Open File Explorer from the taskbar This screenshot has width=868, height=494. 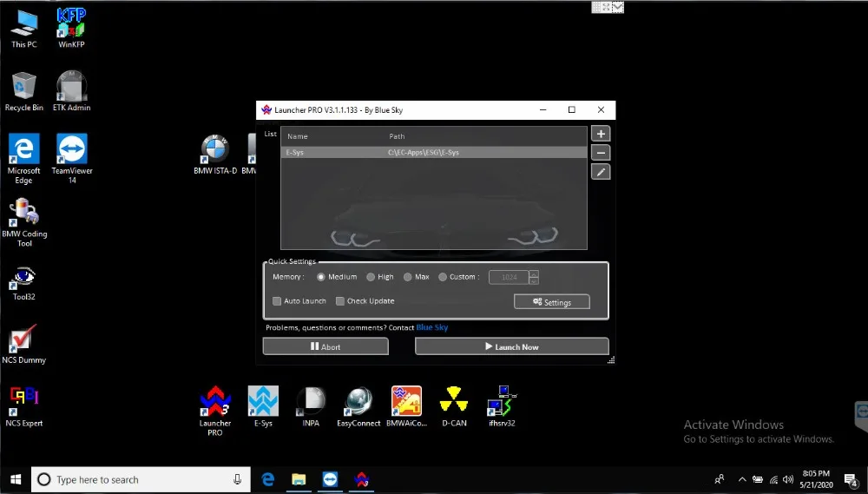pyautogui.click(x=299, y=479)
